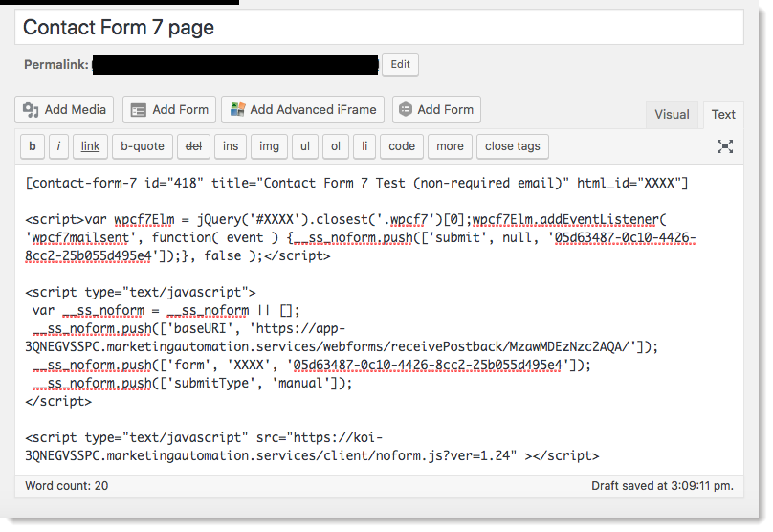This screenshot has height=532, width=773.
Task: Insert an ol ordered list tag
Action: point(336,146)
